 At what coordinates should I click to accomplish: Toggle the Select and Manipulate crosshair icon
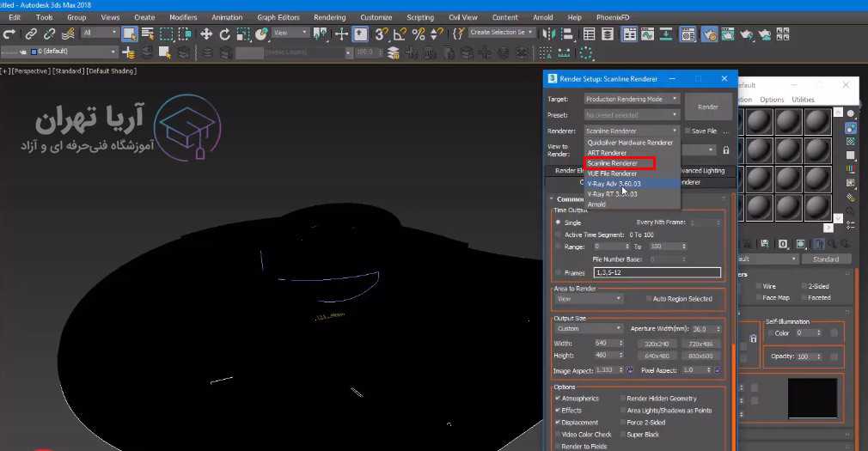point(341,34)
